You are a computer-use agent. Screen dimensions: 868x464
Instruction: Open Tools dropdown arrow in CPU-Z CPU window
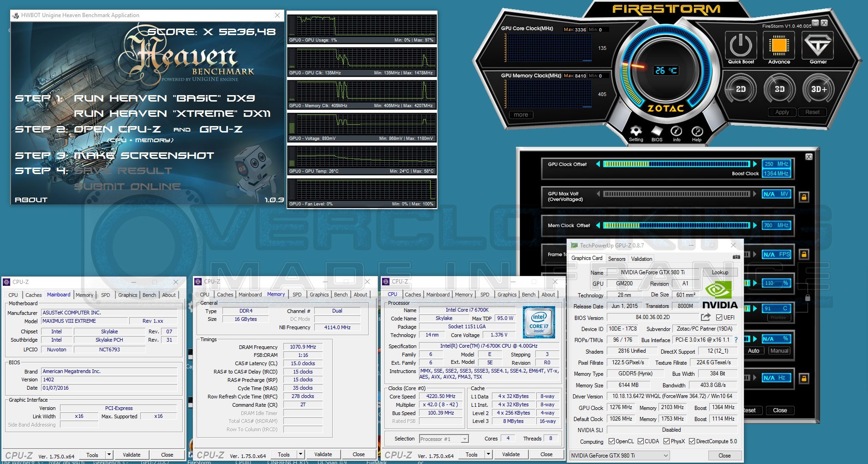[488, 454]
